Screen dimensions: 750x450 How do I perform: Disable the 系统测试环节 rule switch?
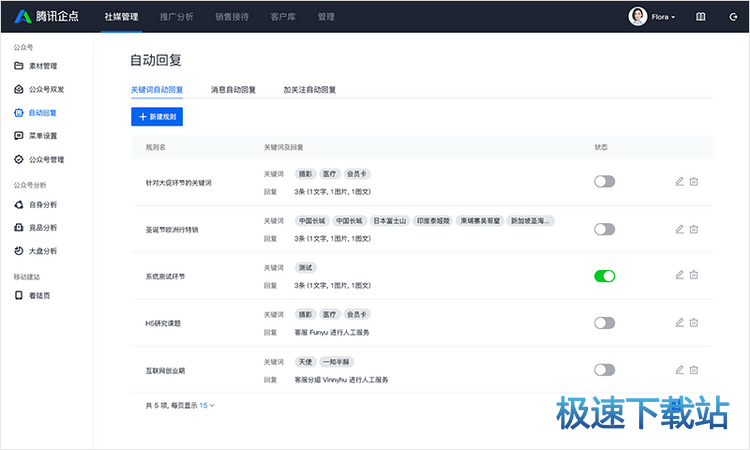point(605,276)
